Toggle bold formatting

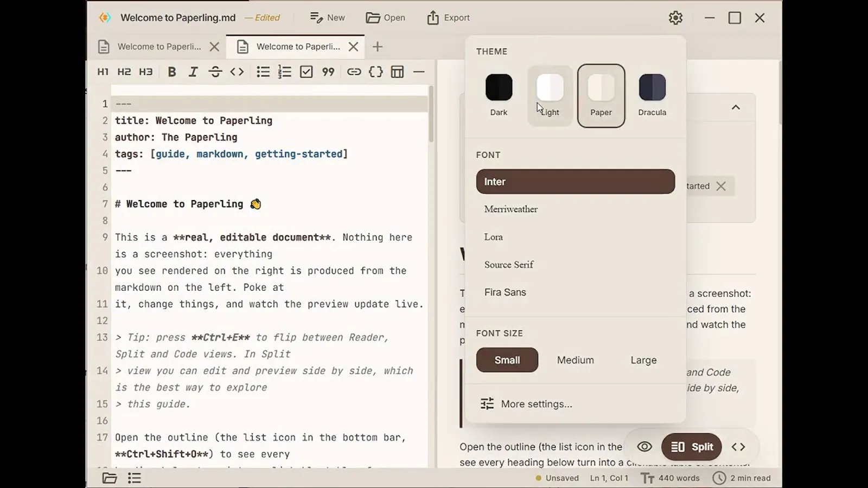[x=172, y=72]
